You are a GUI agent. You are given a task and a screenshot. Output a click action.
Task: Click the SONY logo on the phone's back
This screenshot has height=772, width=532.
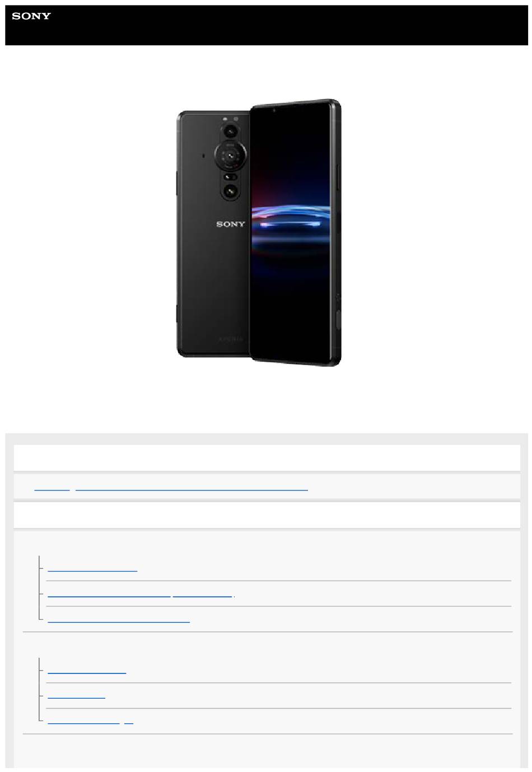coord(231,224)
